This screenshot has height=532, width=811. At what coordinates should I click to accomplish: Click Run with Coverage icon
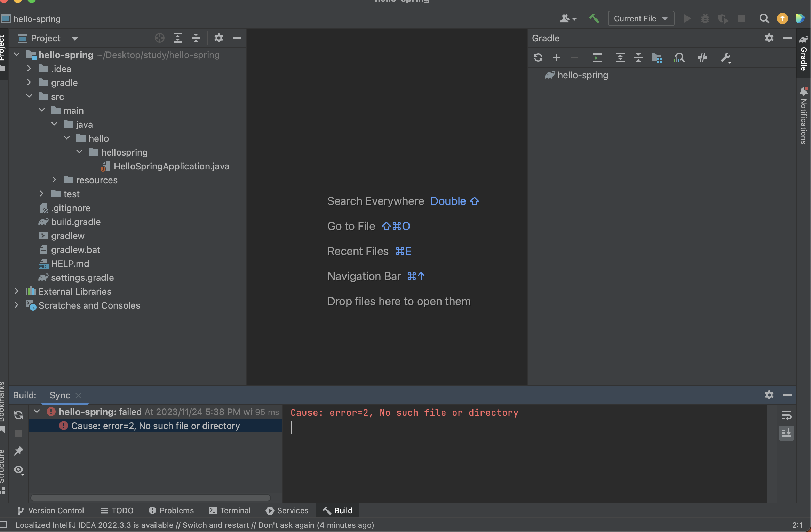[x=723, y=18]
